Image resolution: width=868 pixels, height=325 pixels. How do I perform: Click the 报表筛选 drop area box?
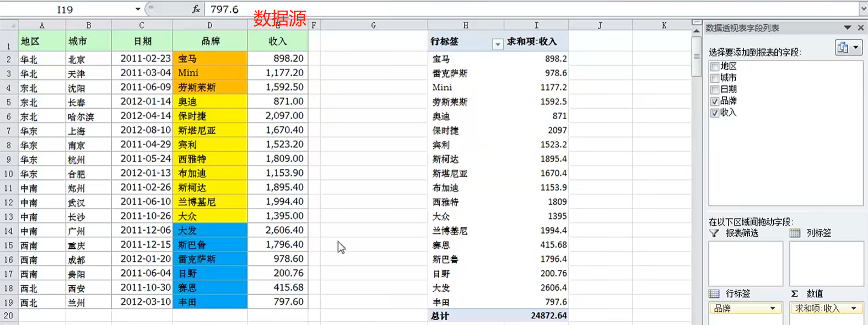746,263
